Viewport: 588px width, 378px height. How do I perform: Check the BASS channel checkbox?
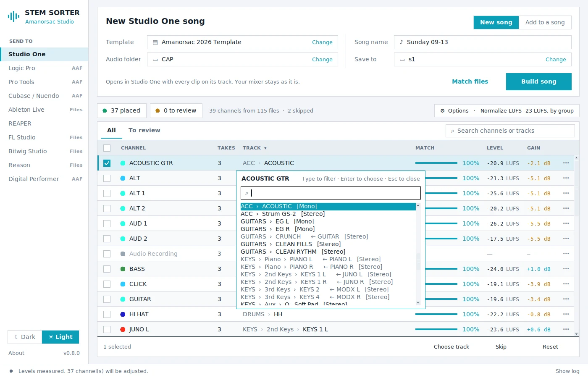[x=107, y=269]
